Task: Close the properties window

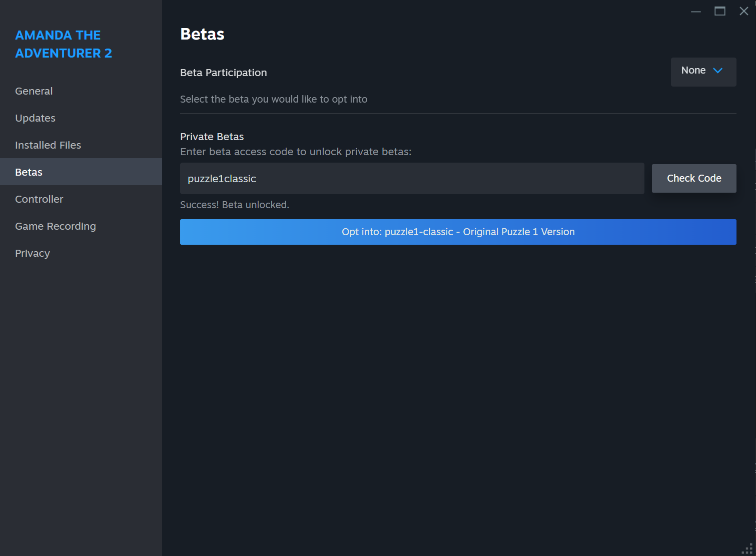Action: point(744,11)
